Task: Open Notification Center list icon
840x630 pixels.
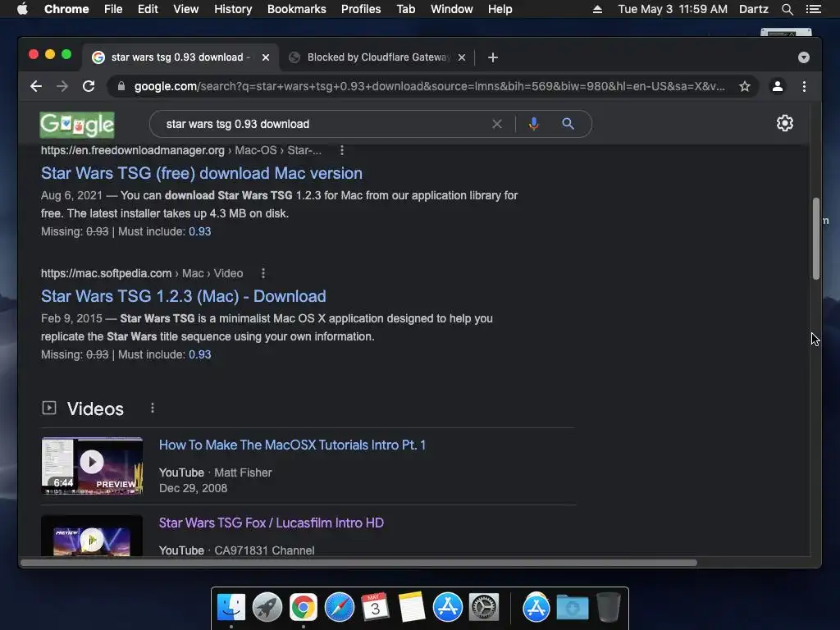Action: (x=813, y=9)
